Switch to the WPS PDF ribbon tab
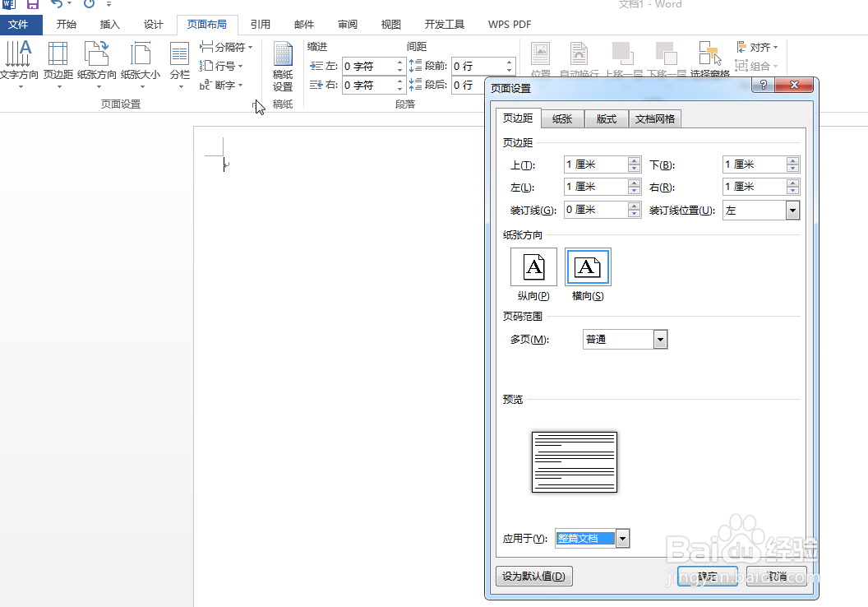The width and height of the screenshot is (868, 607). click(510, 25)
